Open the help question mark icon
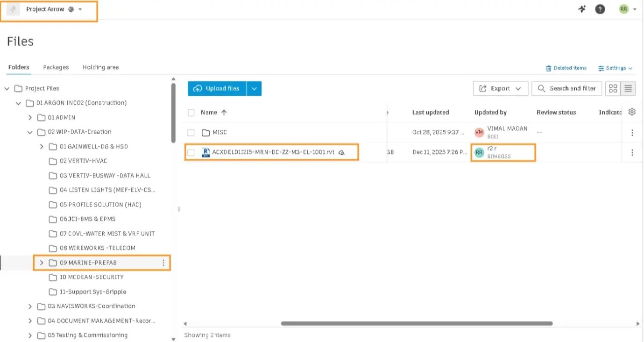 coord(600,9)
